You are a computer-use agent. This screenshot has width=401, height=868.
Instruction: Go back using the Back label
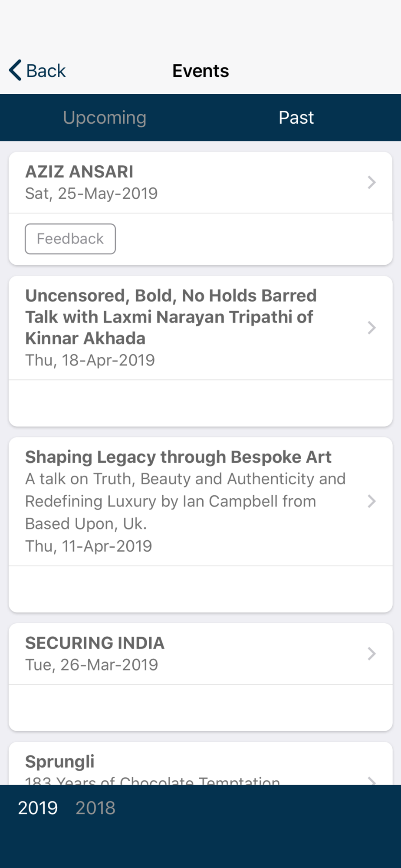pos(46,71)
